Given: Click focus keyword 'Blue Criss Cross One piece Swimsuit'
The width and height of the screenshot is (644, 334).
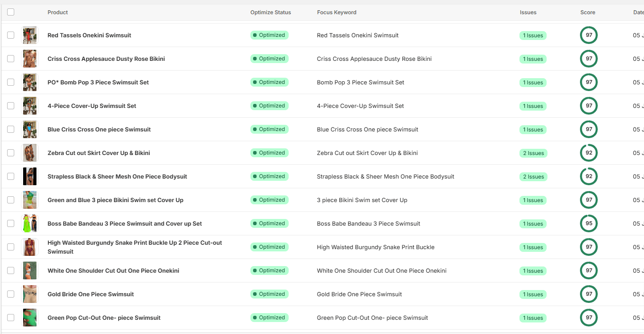Looking at the screenshot, I should pyautogui.click(x=368, y=129).
